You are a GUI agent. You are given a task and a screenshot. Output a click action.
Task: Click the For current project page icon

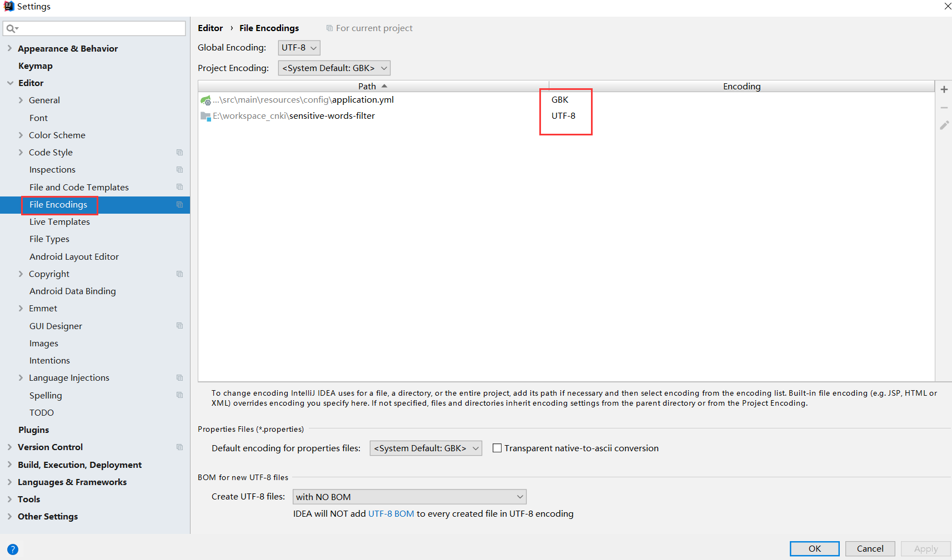coord(329,28)
